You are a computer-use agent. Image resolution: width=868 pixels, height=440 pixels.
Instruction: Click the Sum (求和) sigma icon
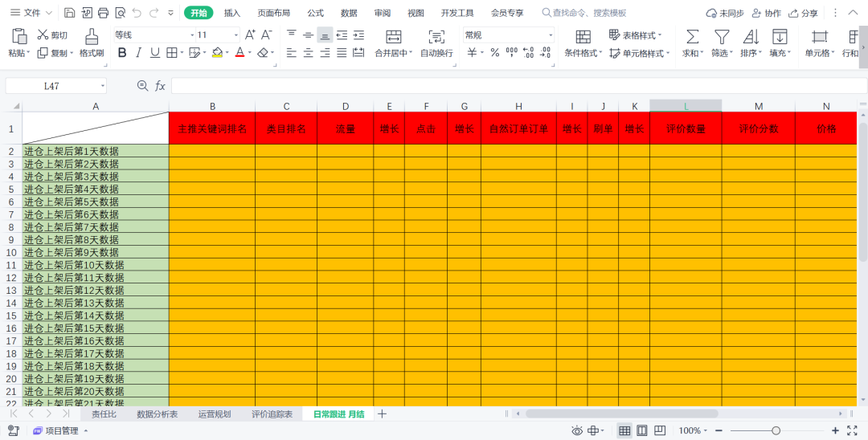point(692,37)
